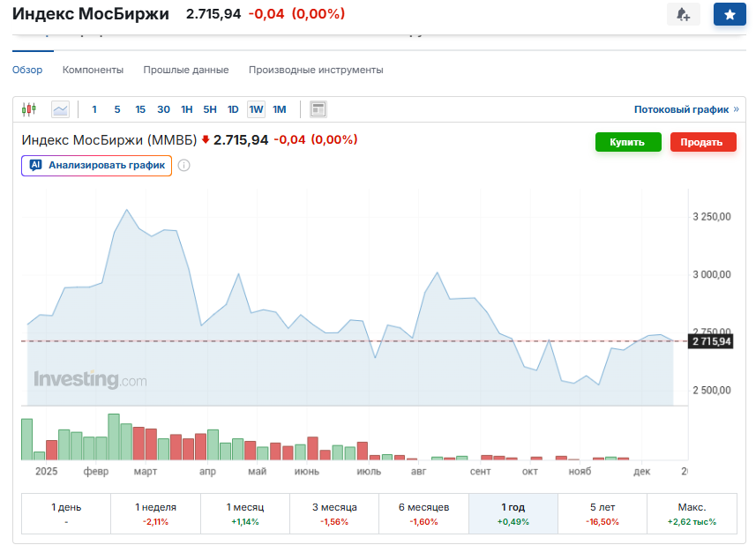Click the Индекс МосБиржи page title

point(91,13)
